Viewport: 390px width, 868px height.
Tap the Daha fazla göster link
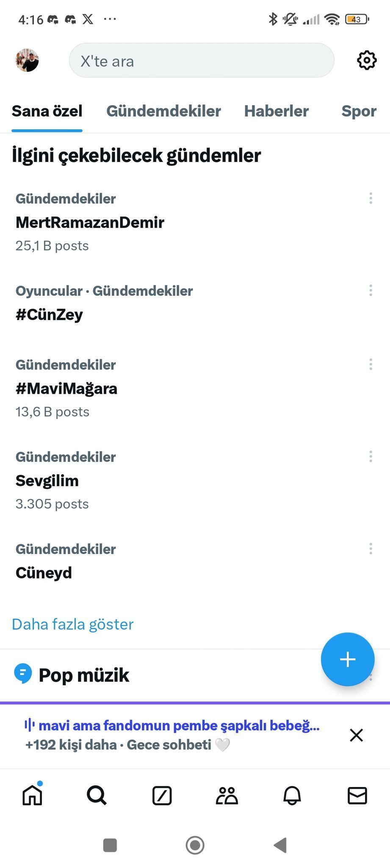pos(72,624)
